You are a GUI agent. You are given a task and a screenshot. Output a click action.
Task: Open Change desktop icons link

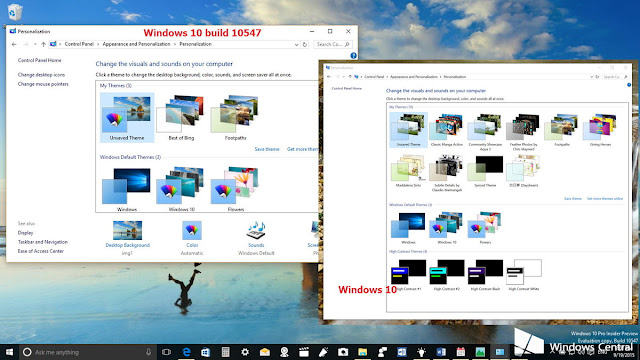[x=41, y=75]
